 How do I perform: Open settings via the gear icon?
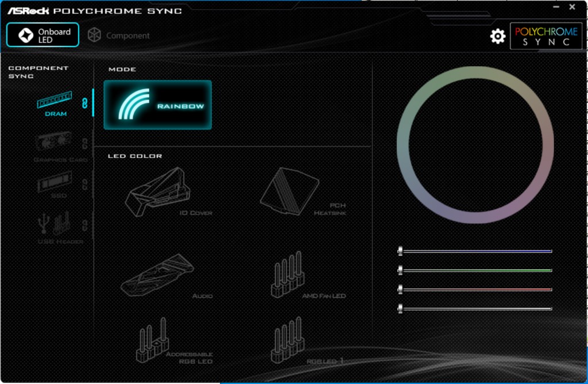[x=498, y=36]
